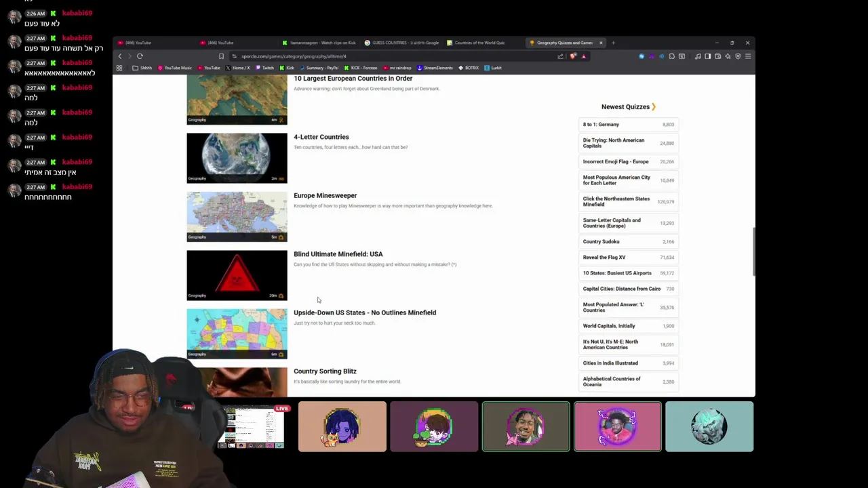Select the teal white-haired avatar tile
This screenshot has height=488, width=868.
coord(709,426)
